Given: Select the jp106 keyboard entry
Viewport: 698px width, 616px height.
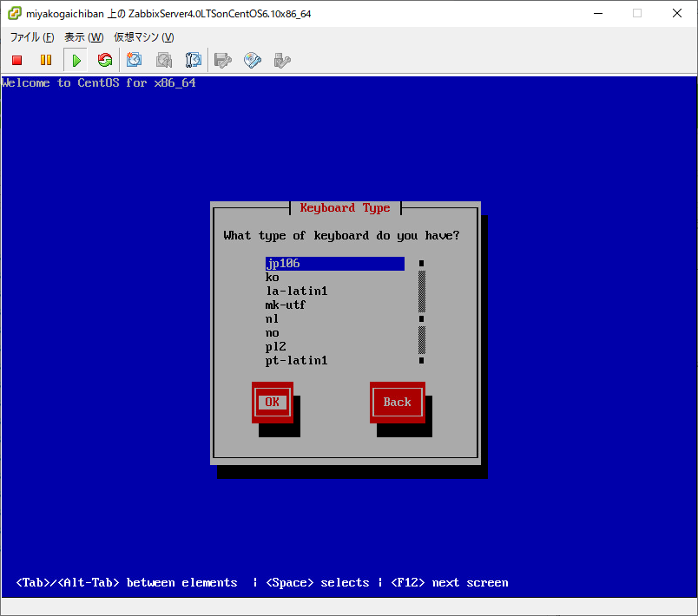Looking at the screenshot, I should 335,263.
